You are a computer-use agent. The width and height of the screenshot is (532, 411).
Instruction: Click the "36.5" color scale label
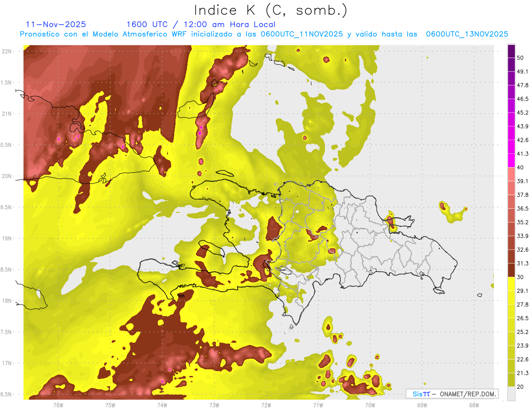[523, 208]
